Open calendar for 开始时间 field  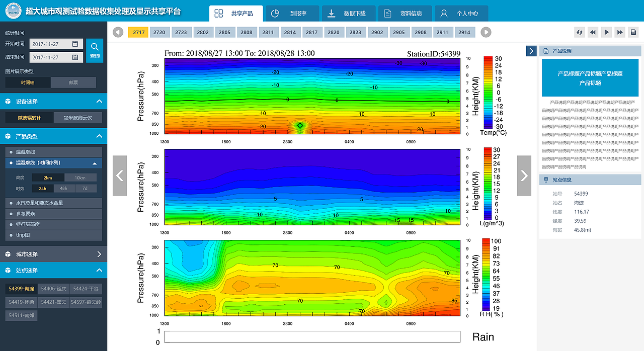[75, 44]
